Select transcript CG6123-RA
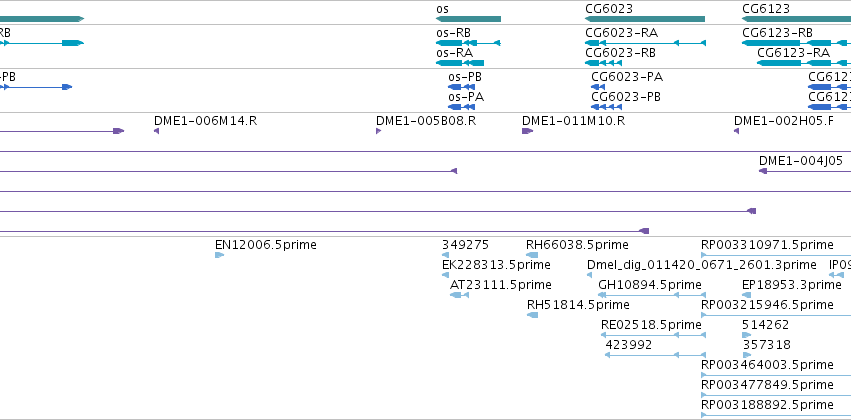 pos(804,63)
